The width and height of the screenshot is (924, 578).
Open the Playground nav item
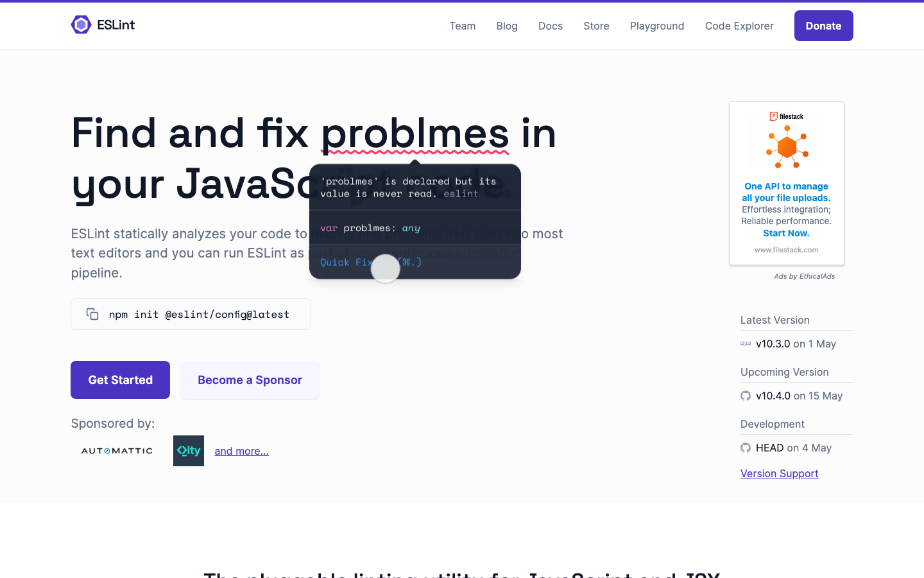[x=657, y=26]
